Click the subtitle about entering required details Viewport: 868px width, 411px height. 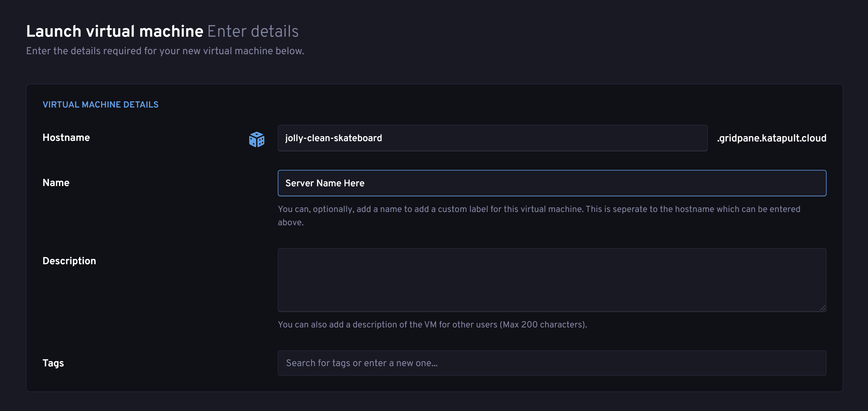(165, 51)
